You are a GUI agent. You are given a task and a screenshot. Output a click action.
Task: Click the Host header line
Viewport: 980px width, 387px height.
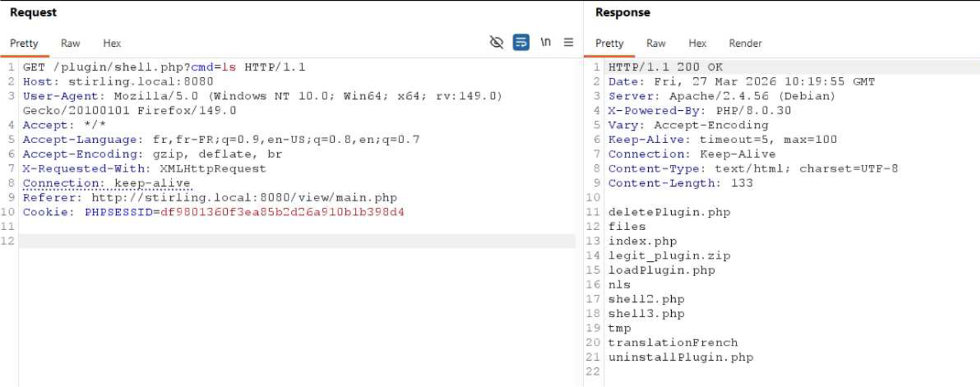pyautogui.click(x=118, y=82)
